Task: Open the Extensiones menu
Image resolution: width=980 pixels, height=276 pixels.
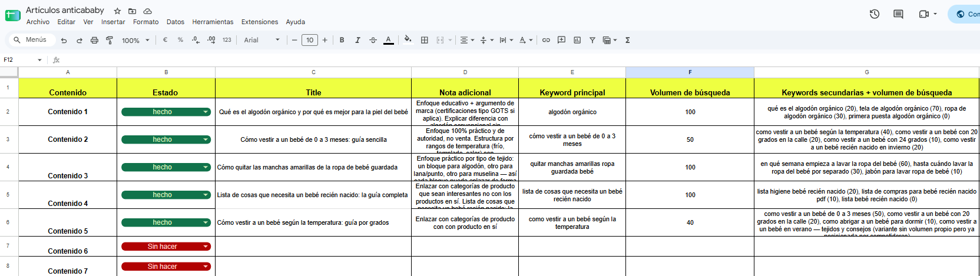Action: (260, 22)
